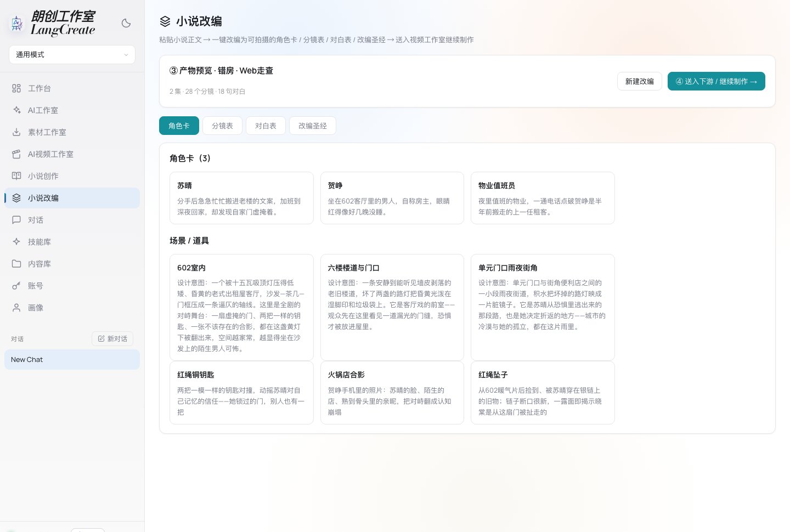Click the 技能库 sparkle icon

16,242
